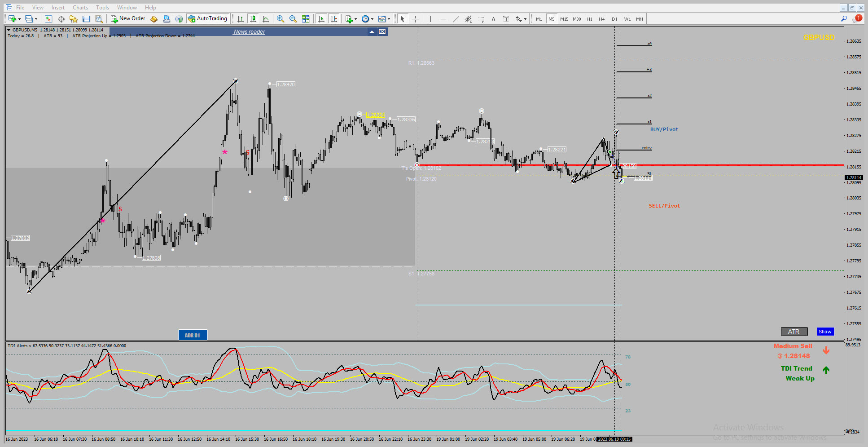Screen dimensions: 868x447
Task: Open the new chart dropdown arrow
Action: coord(19,19)
